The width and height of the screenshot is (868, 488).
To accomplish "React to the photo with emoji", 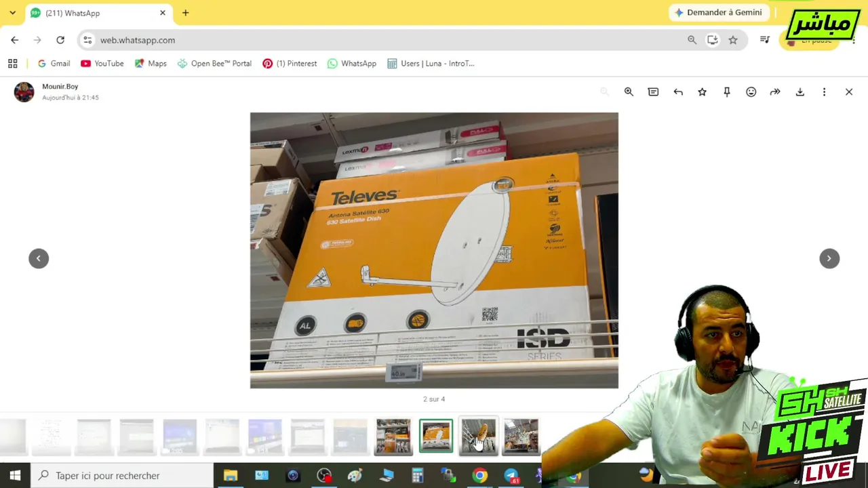I will tap(751, 92).
